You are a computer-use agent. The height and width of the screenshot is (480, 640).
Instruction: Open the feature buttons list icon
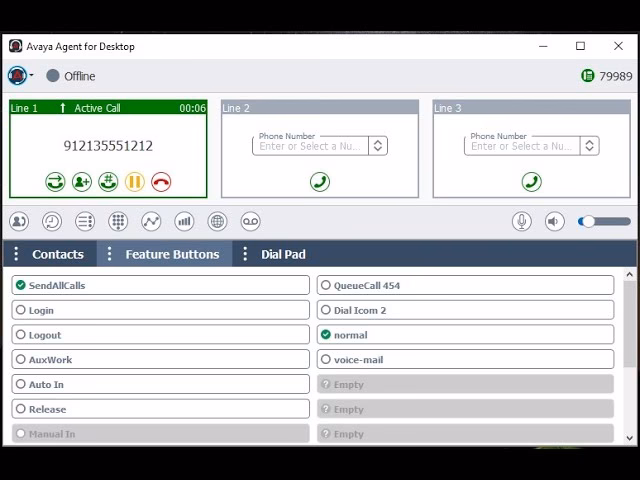click(85, 222)
